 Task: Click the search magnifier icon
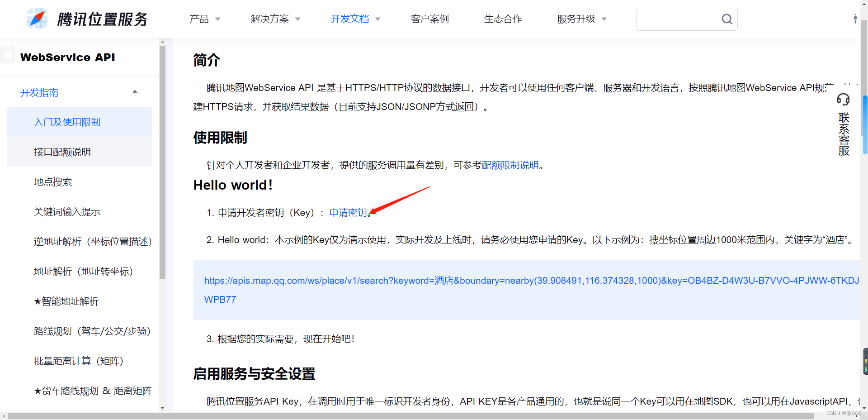click(726, 19)
